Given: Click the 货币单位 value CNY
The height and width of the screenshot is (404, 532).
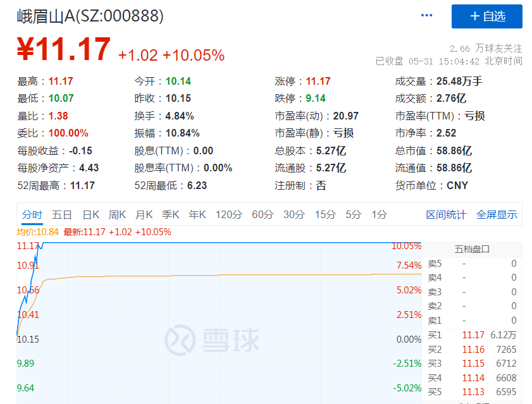Looking at the screenshot, I should (457, 185).
